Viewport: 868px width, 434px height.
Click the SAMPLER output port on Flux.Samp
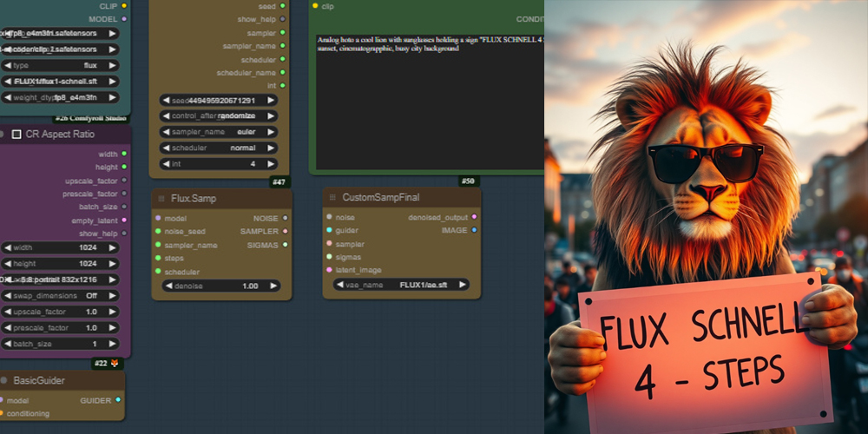click(285, 232)
